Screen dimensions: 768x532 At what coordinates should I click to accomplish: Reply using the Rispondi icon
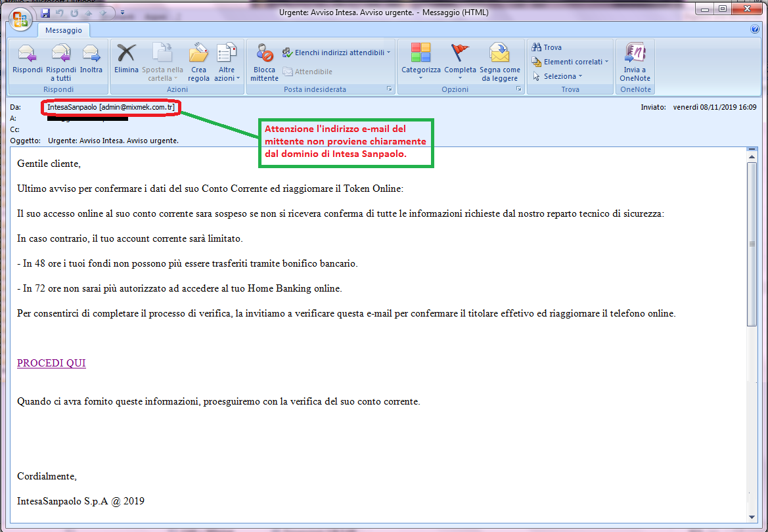(28, 59)
